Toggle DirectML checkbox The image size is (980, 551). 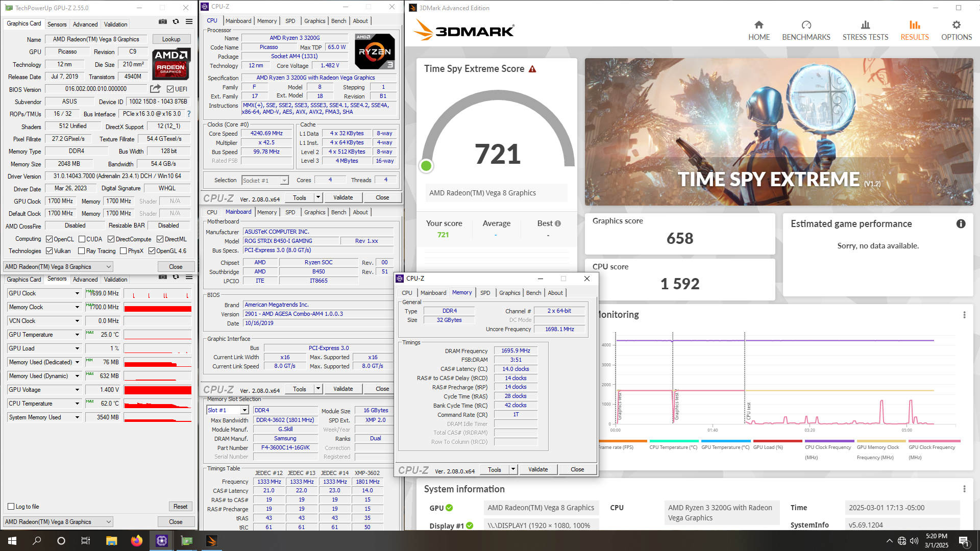point(160,239)
